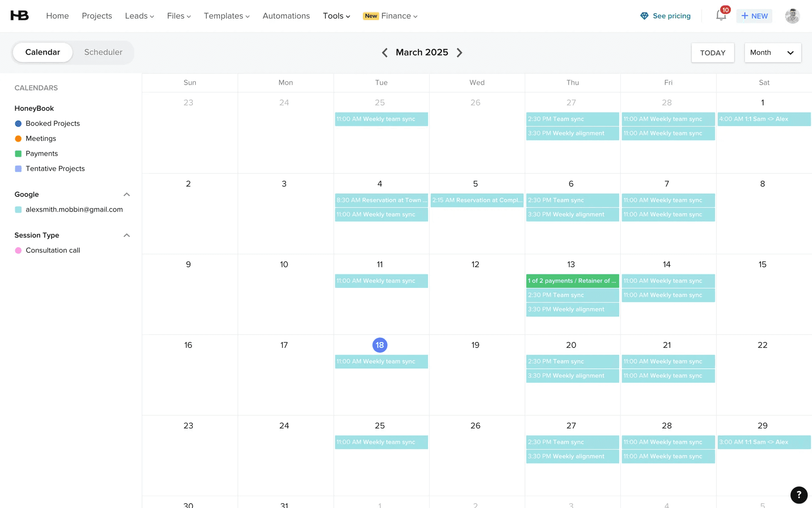812x508 pixels.
Task: Toggle Meetings calendar visibility
Action: (x=18, y=138)
